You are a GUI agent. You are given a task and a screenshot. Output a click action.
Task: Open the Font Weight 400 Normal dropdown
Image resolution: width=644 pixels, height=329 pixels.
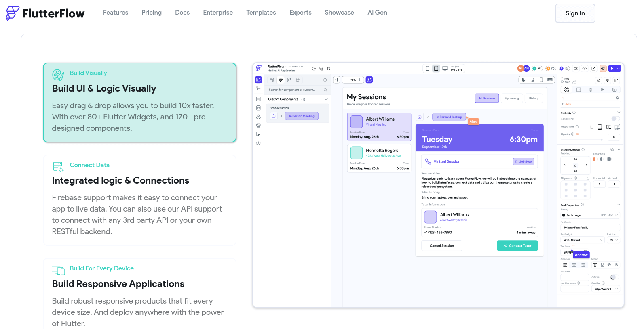(x=582, y=240)
